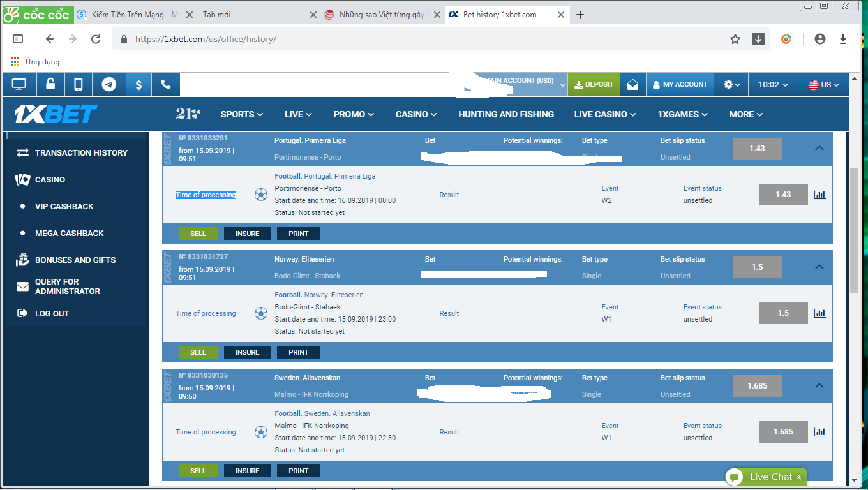The width and height of the screenshot is (868, 490).
Task: Collapse the Norway Eliteserien bet slip
Action: coord(819,267)
